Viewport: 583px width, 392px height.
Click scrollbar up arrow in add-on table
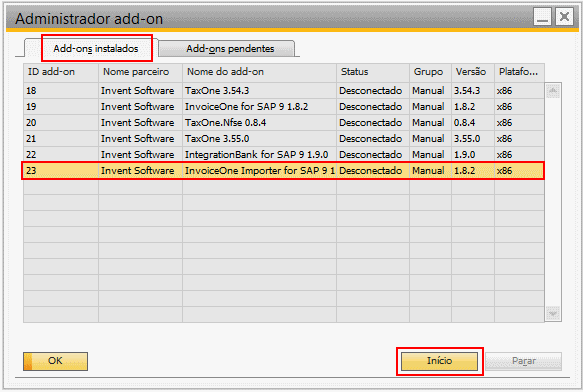tap(553, 91)
